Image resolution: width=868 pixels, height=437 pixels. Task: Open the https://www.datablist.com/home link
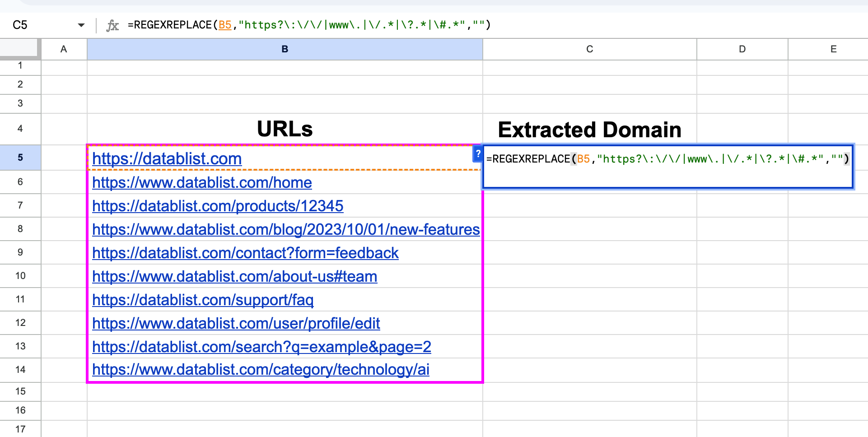click(202, 183)
